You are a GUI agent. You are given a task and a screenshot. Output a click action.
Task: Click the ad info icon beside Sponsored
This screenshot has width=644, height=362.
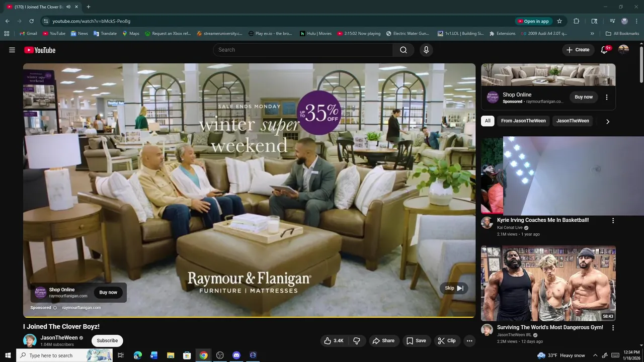55,308
